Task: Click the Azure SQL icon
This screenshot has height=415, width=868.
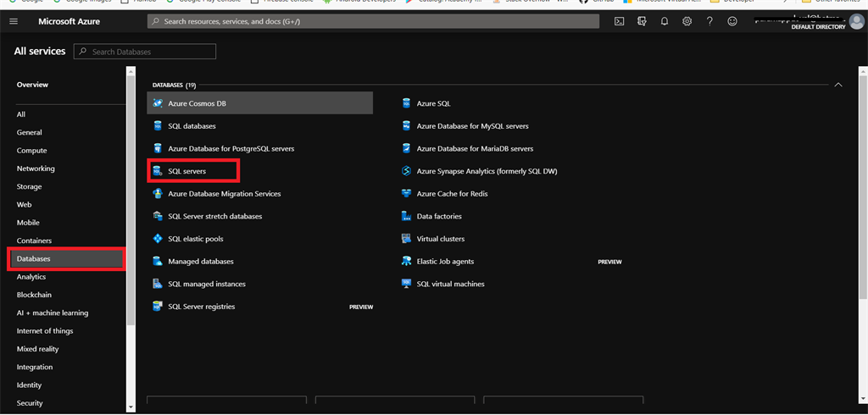Action: 406,103
